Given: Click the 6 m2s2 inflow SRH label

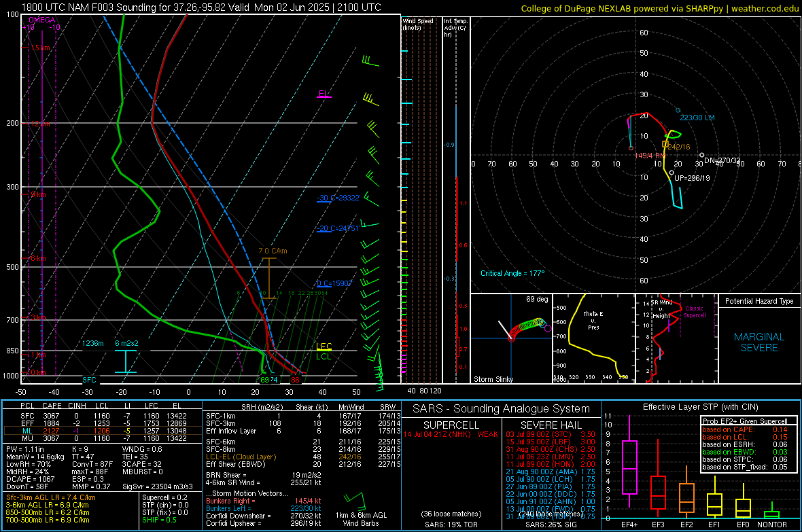Looking at the screenshot, I should (127, 343).
